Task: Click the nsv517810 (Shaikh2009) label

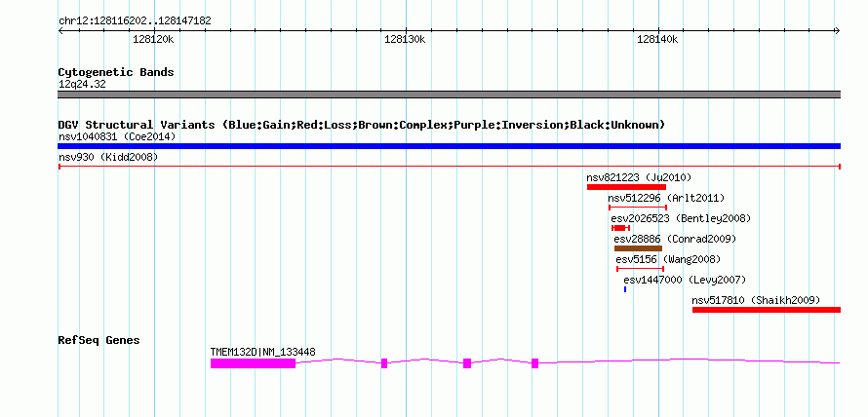Action: click(x=756, y=300)
